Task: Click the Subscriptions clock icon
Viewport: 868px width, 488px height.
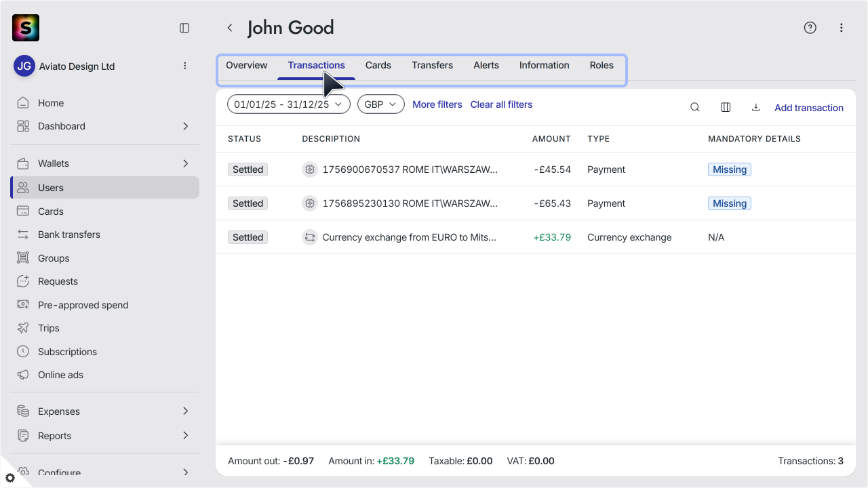Action: pyautogui.click(x=23, y=352)
